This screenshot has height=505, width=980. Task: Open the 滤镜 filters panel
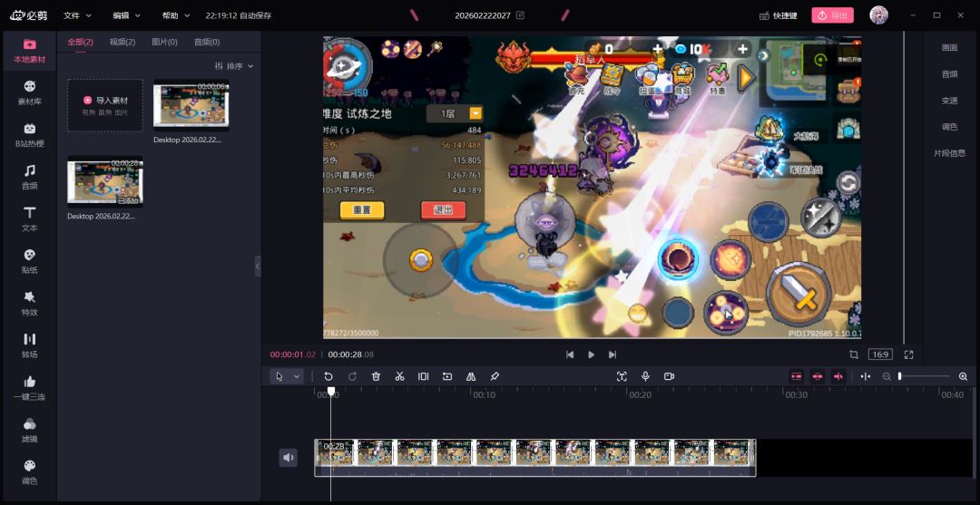tap(29, 430)
